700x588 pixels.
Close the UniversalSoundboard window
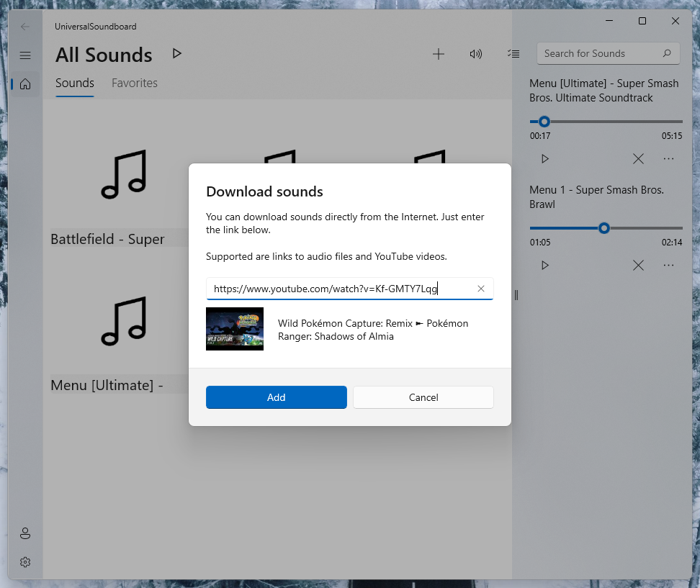tap(675, 21)
